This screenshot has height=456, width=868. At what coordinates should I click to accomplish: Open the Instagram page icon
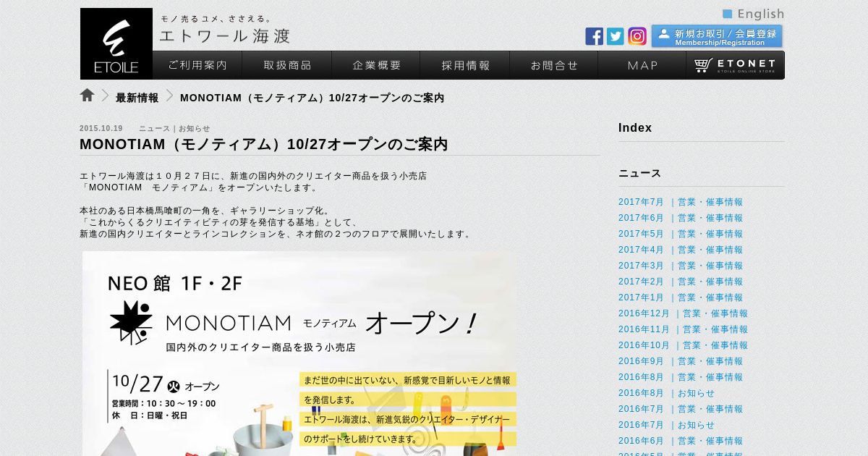pos(637,36)
